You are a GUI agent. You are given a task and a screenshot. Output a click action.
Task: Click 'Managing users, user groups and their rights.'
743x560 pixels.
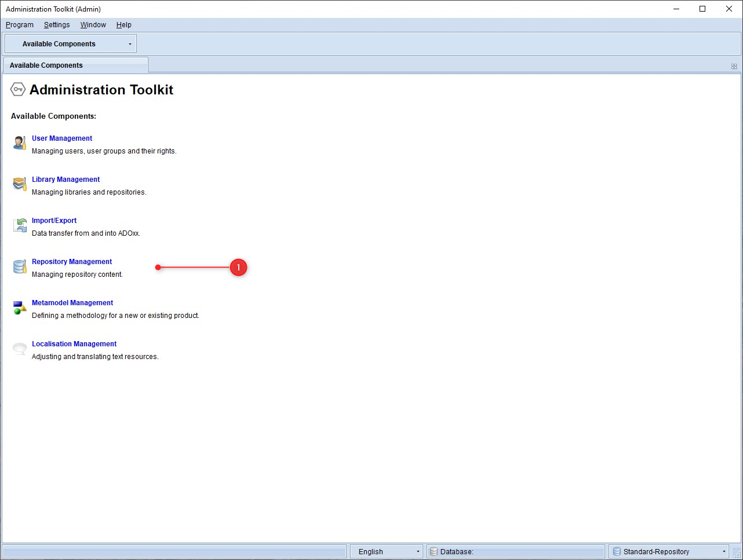[104, 151]
